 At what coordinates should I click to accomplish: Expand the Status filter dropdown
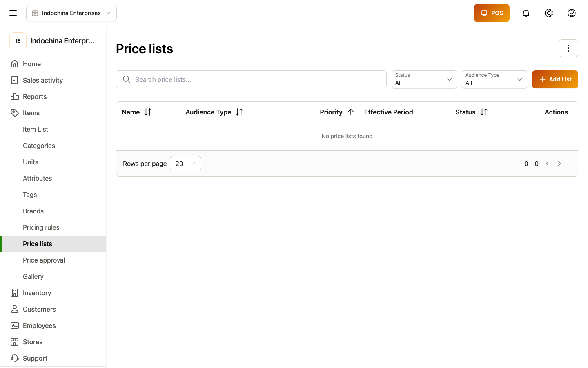424,79
